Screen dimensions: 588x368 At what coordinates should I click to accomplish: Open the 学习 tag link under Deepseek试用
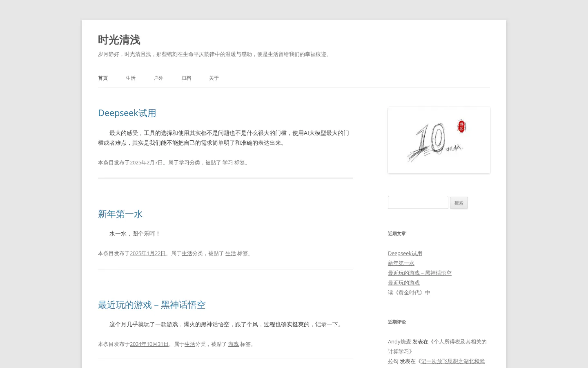click(x=228, y=162)
